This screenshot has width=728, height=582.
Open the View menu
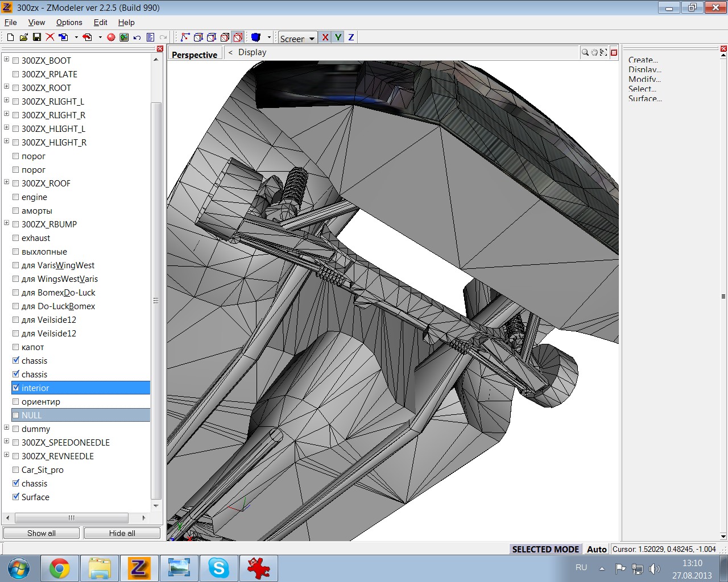pos(36,22)
